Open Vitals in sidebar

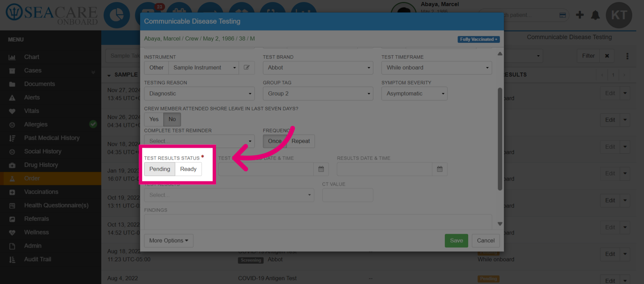(32, 111)
